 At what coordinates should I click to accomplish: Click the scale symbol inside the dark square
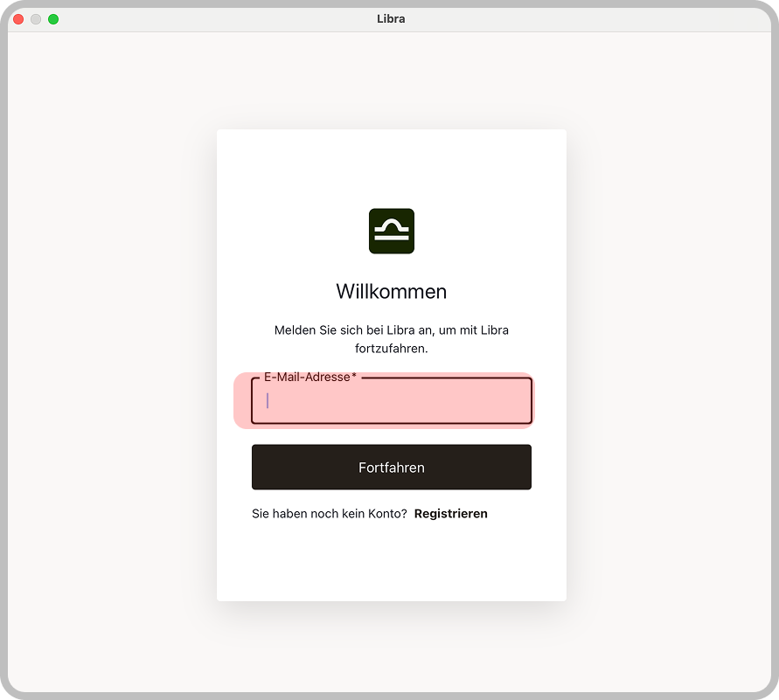point(391,230)
